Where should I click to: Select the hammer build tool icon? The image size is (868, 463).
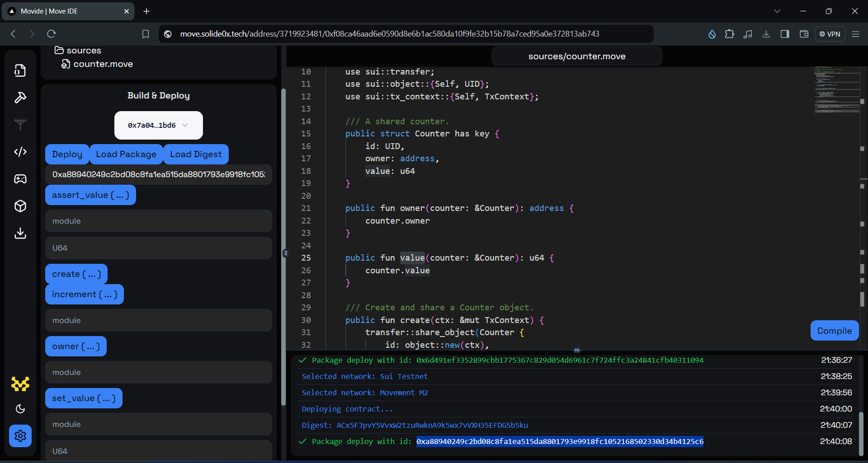pyautogui.click(x=20, y=98)
